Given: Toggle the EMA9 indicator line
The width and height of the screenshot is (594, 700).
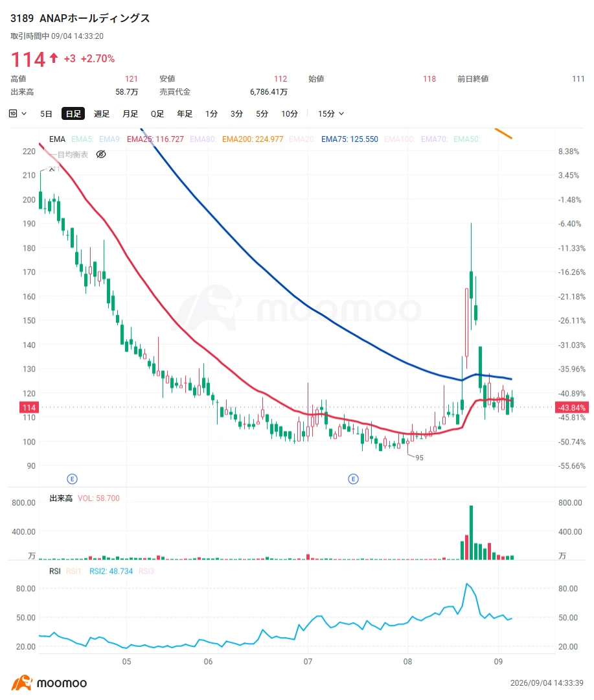Looking at the screenshot, I should [x=110, y=139].
